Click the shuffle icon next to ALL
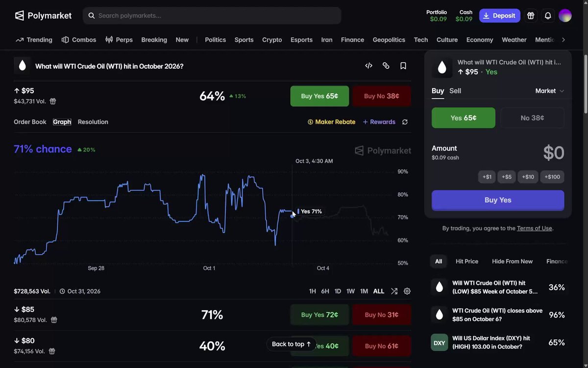Viewport: 588px width, 368px height. (394, 291)
